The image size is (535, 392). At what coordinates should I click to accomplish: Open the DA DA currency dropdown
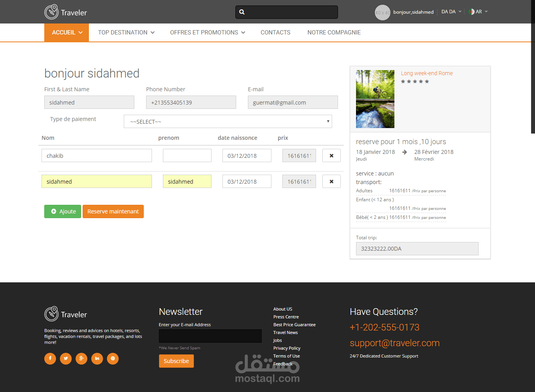(x=451, y=12)
